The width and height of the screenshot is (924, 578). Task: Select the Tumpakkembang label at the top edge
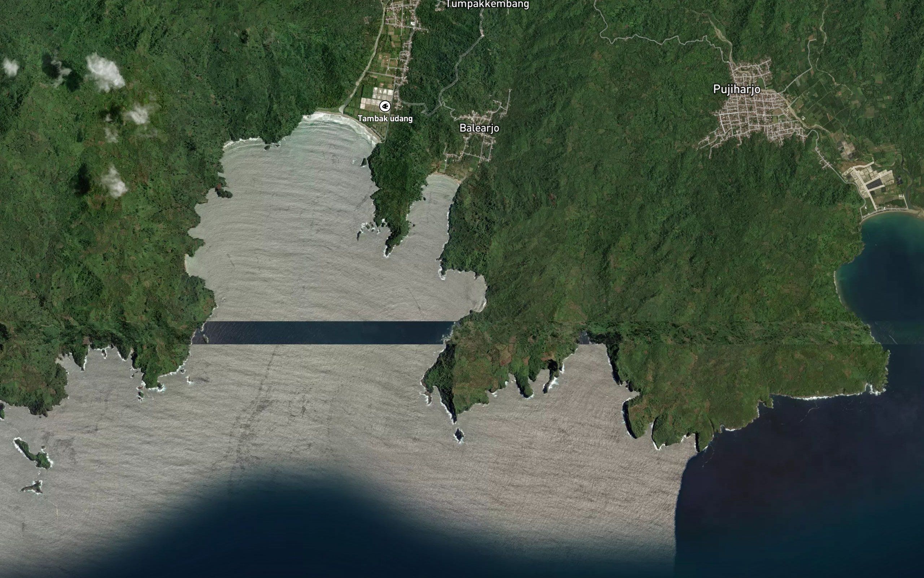coord(488,4)
